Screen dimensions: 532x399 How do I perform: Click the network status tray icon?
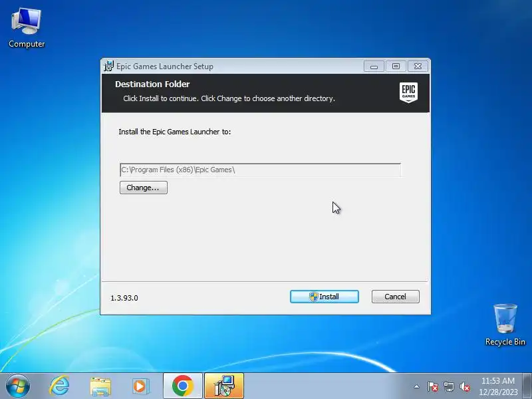coord(448,386)
